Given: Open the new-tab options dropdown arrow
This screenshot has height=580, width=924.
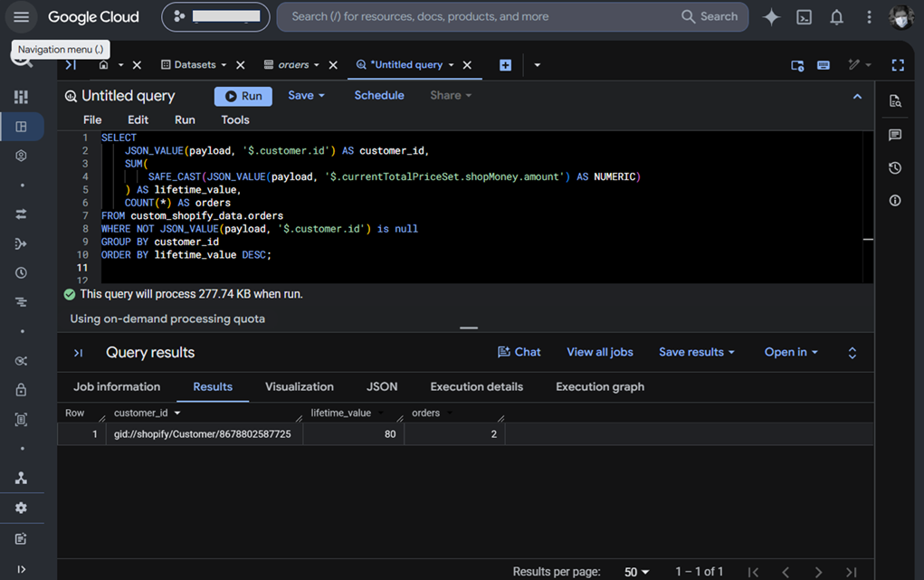Looking at the screenshot, I should (x=537, y=65).
